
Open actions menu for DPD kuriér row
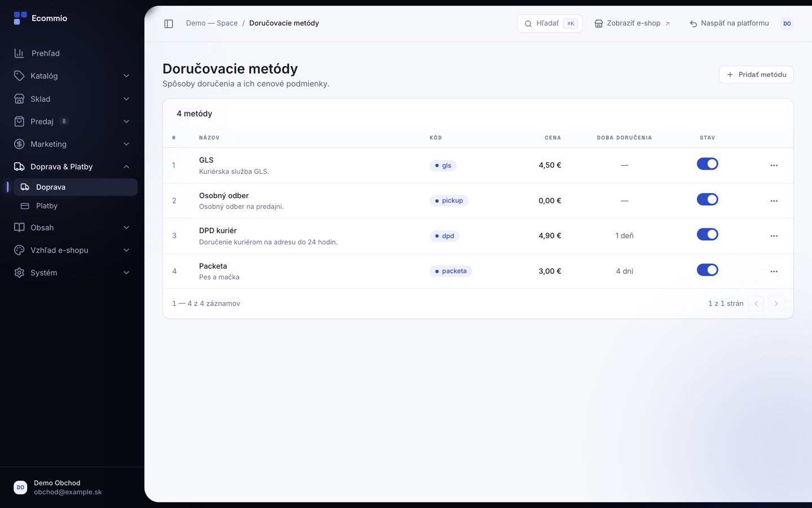click(774, 236)
